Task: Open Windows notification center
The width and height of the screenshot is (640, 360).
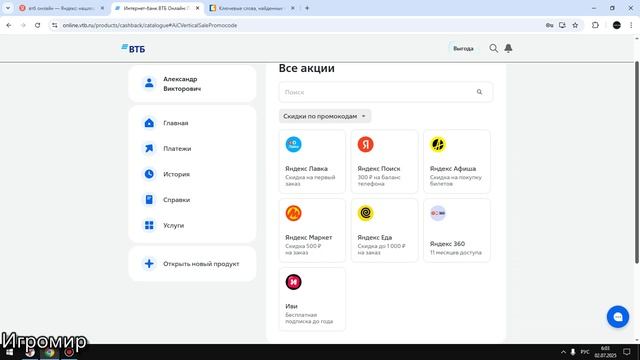Action: tap(627, 352)
